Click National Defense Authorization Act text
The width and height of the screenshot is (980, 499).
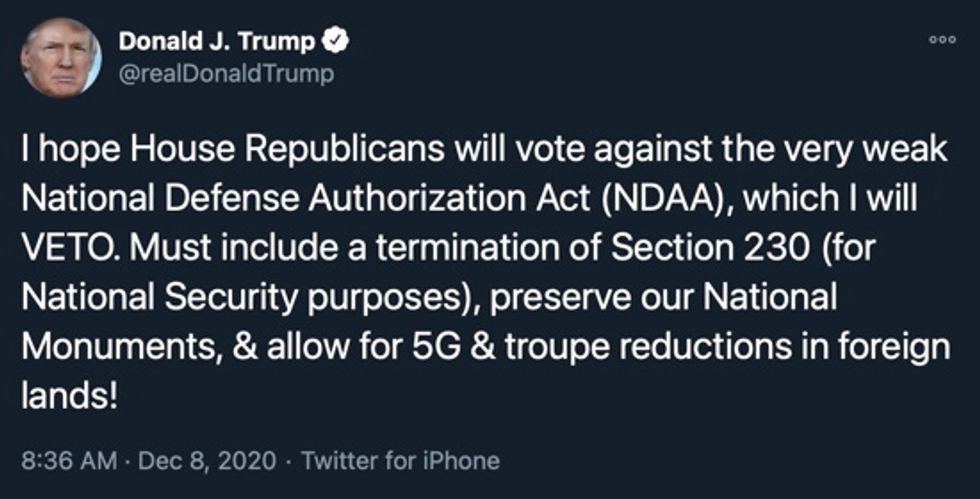304,195
